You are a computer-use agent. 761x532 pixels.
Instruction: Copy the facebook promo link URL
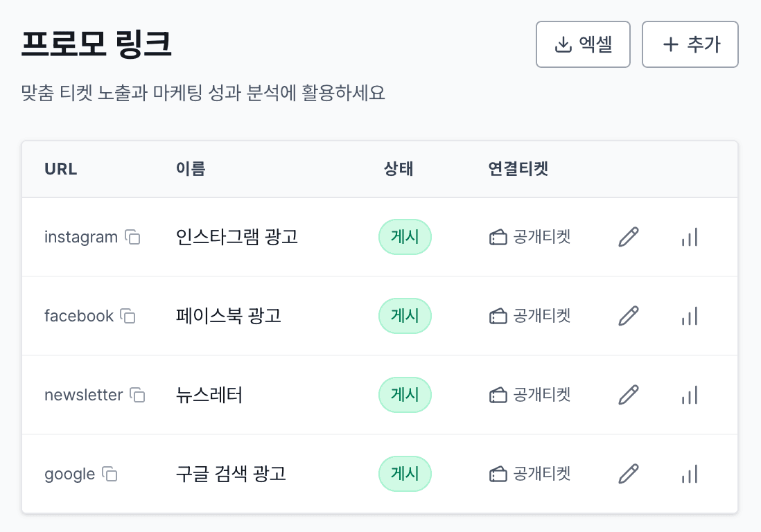tap(128, 316)
